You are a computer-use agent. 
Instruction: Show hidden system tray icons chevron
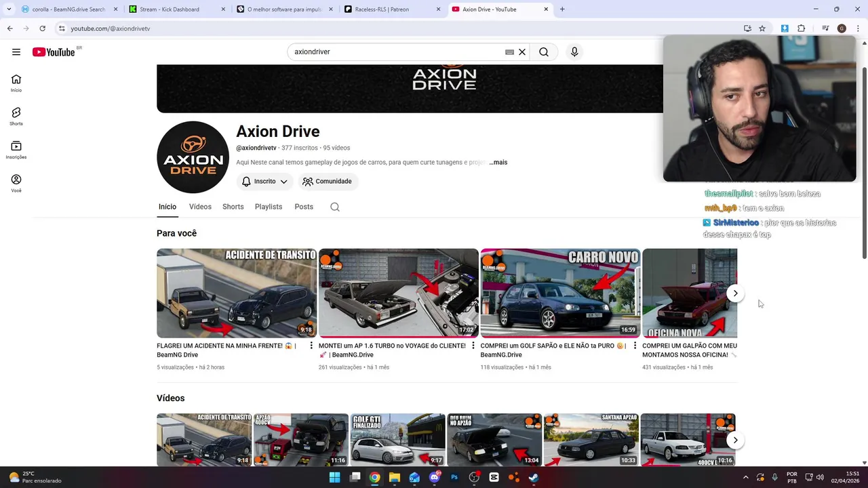(x=745, y=477)
